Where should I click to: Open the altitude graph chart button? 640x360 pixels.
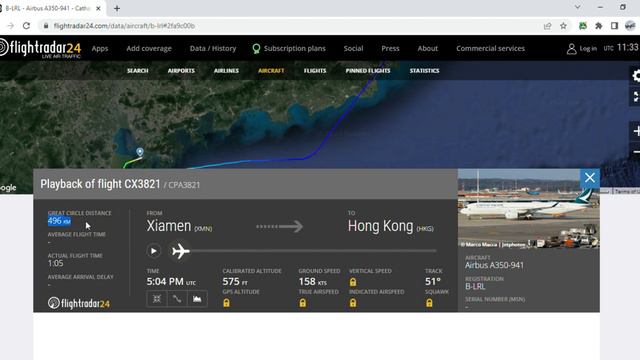click(x=197, y=299)
